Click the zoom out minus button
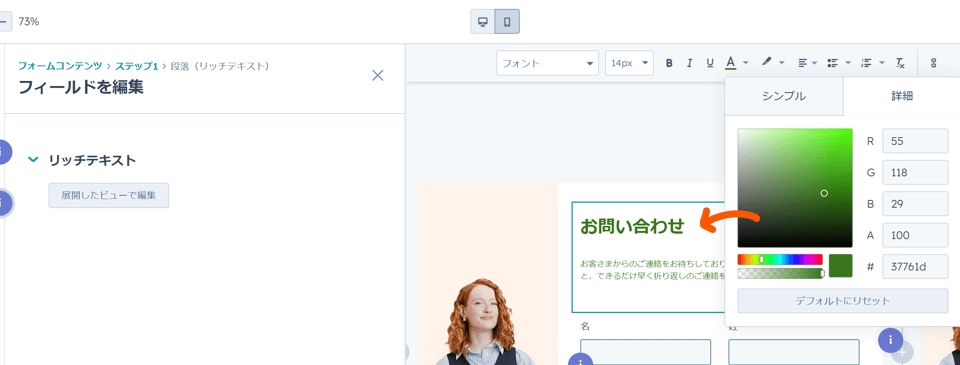The image size is (960, 365). [x=4, y=21]
